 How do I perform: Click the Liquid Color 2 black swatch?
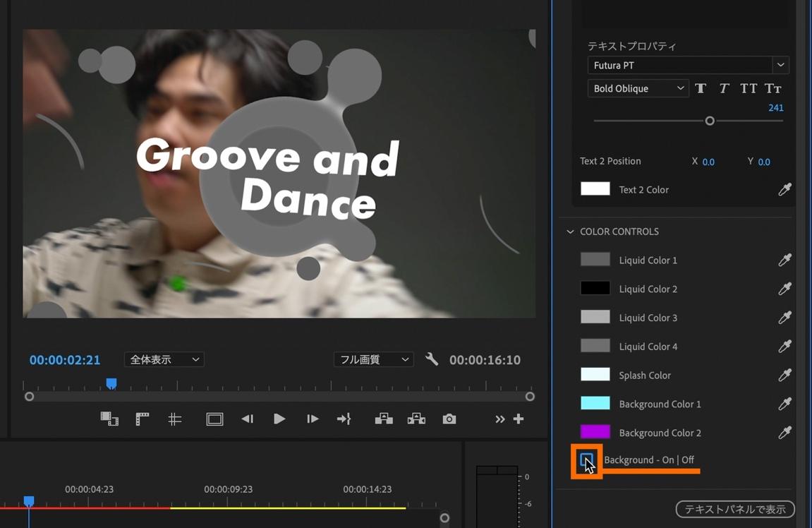coord(595,288)
